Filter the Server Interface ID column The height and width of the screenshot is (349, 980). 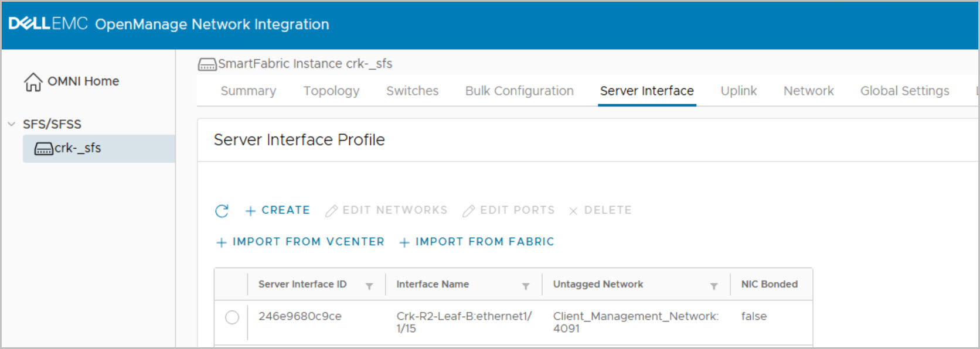369,286
